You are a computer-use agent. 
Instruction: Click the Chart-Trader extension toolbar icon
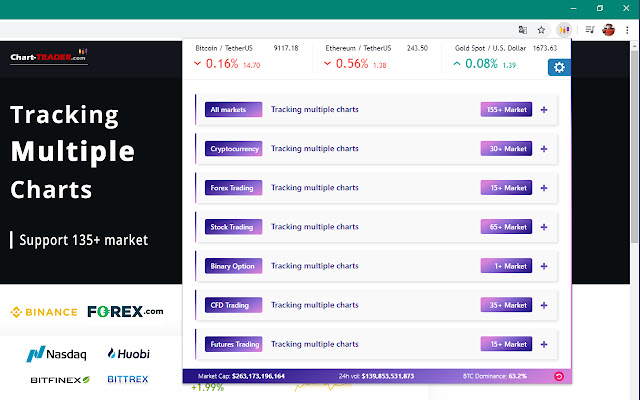(x=564, y=30)
